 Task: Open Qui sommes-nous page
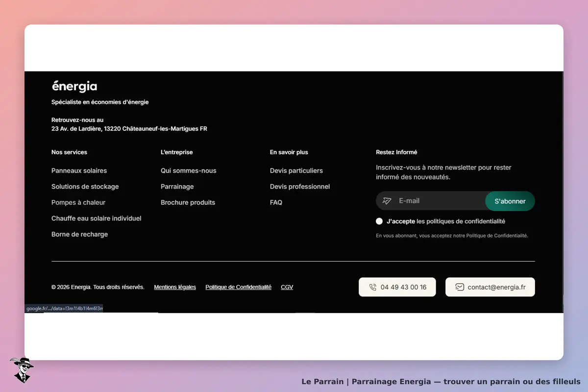(x=188, y=171)
